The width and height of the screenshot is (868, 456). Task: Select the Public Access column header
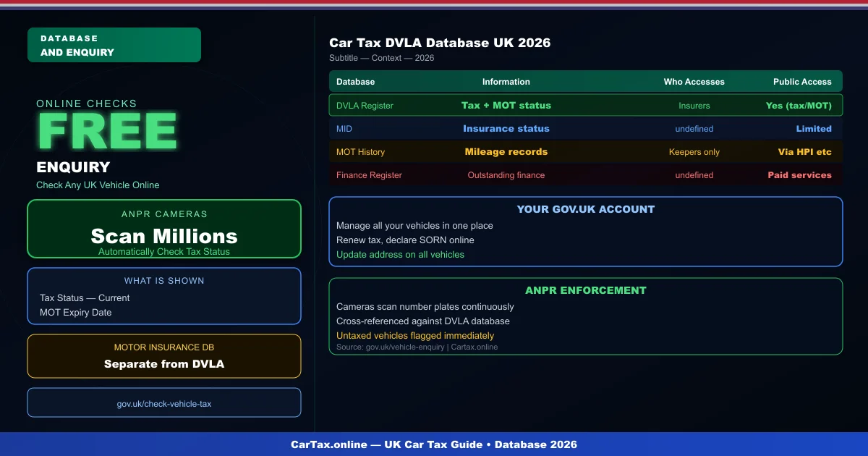click(802, 81)
